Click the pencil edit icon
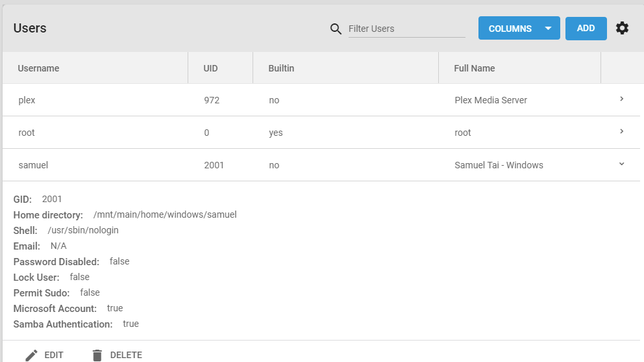Image resolution: width=644 pixels, height=362 pixels. pyautogui.click(x=31, y=355)
